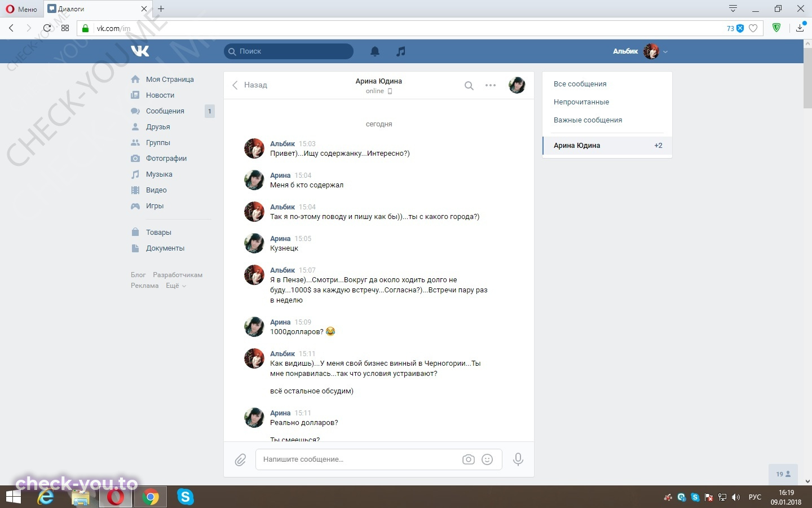Open new browser tab plus button

pyautogui.click(x=161, y=9)
